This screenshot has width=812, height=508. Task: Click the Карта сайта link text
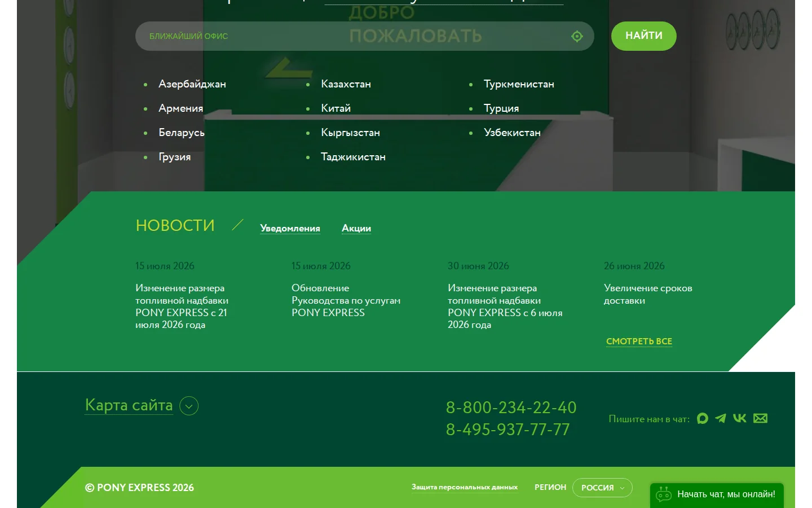[129, 405]
